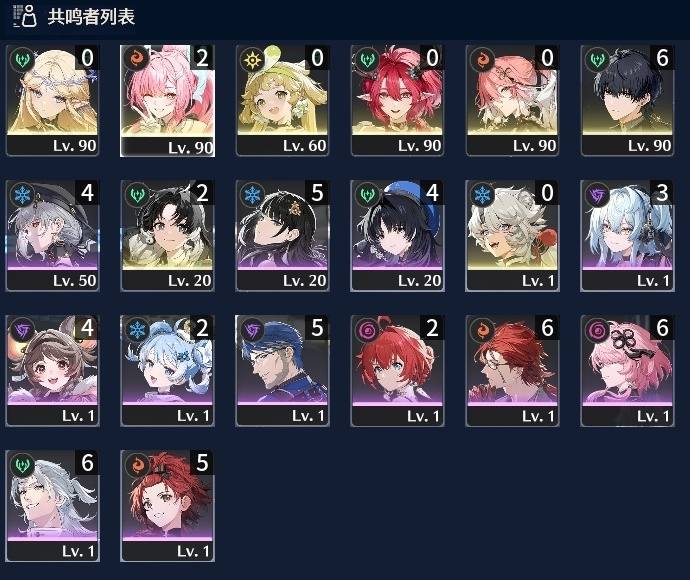Select the white curly-haired Lv. 1 character
Image resolution: width=690 pixels, height=580 pixels.
pos(512,236)
